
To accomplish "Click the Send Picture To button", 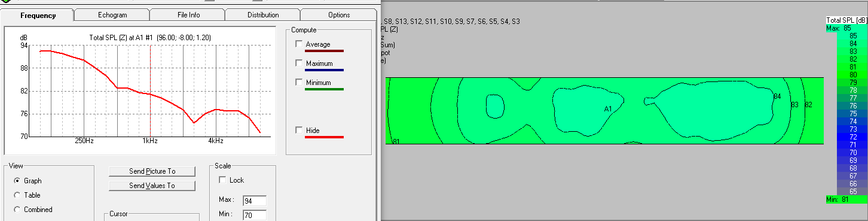I will [x=152, y=171].
